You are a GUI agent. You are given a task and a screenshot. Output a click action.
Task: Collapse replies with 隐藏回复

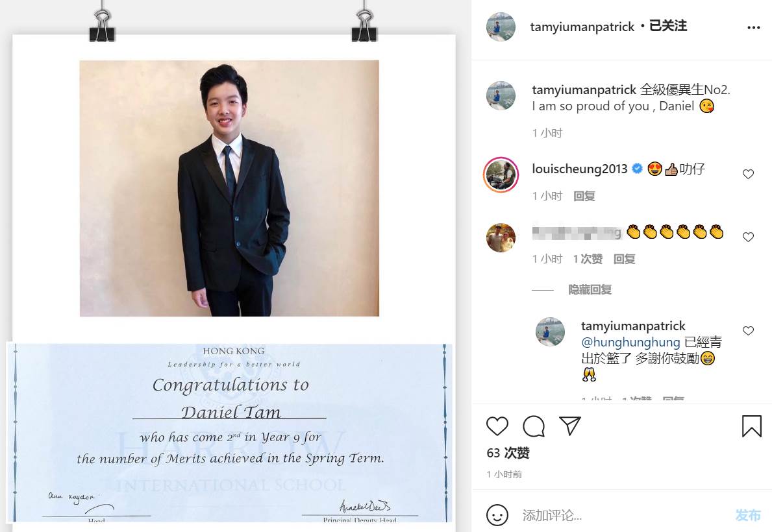pyautogui.click(x=590, y=290)
